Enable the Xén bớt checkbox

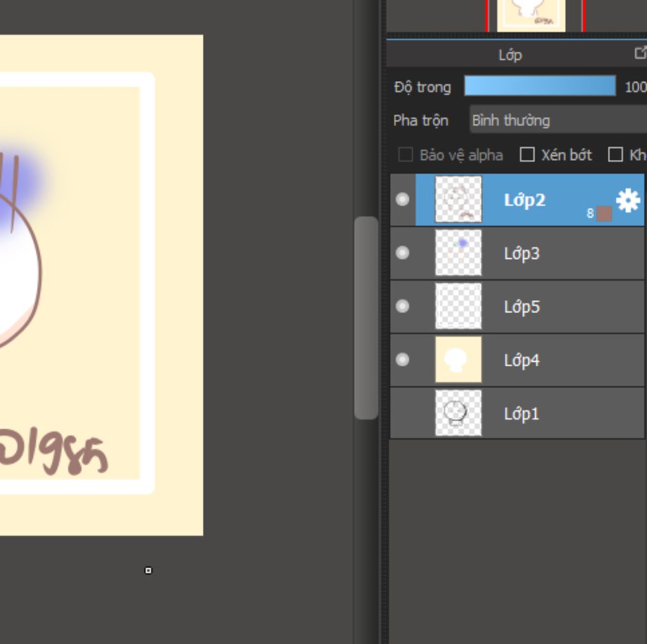[x=527, y=155]
